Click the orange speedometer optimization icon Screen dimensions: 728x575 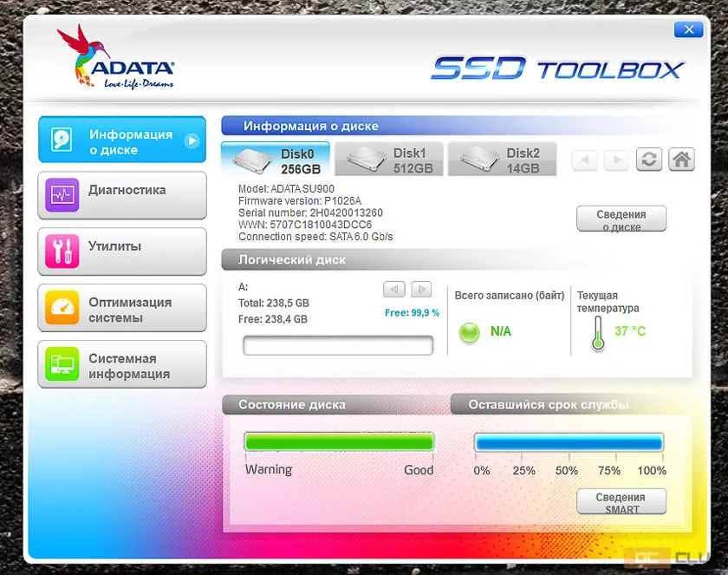tap(62, 308)
